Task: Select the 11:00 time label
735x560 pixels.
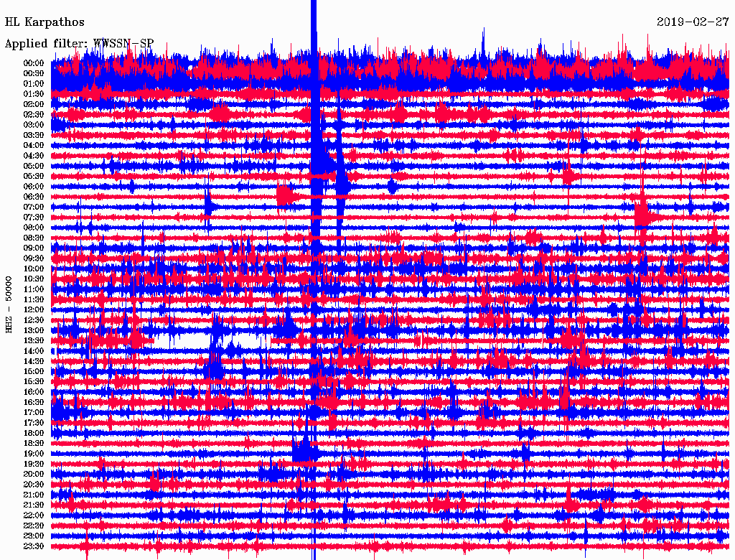Action: click(x=34, y=289)
